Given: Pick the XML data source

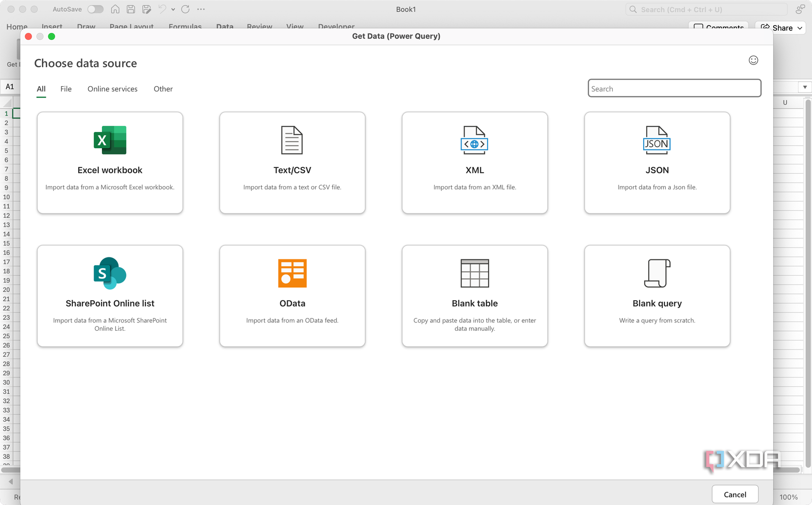Looking at the screenshot, I should pyautogui.click(x=474, y=162).
